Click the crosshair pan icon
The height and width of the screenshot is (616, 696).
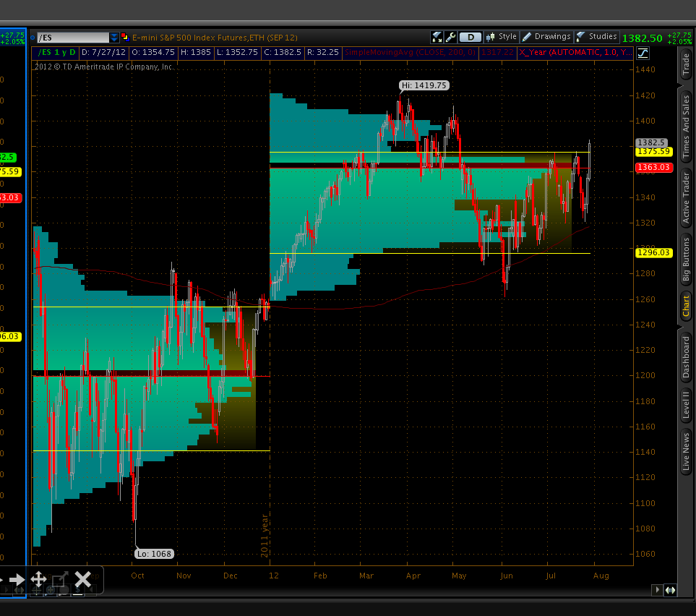point(36,590)
